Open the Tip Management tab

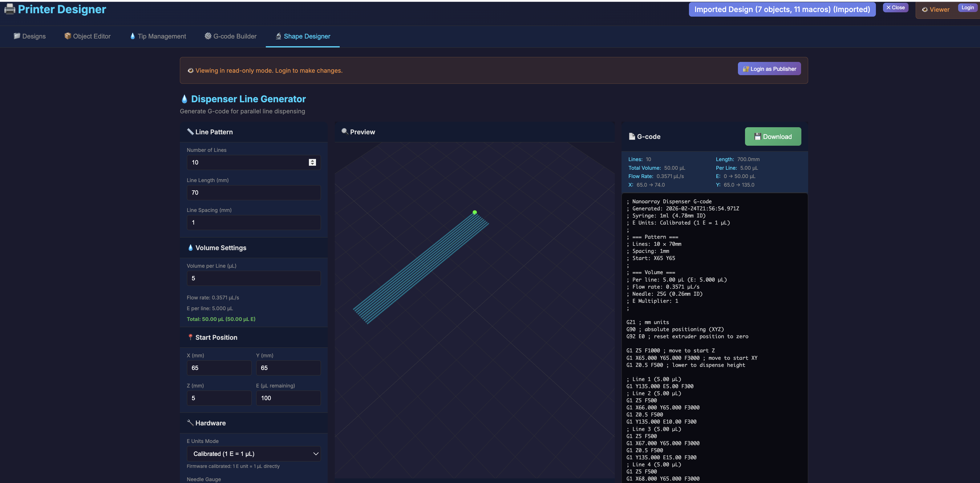coord(158,36)
